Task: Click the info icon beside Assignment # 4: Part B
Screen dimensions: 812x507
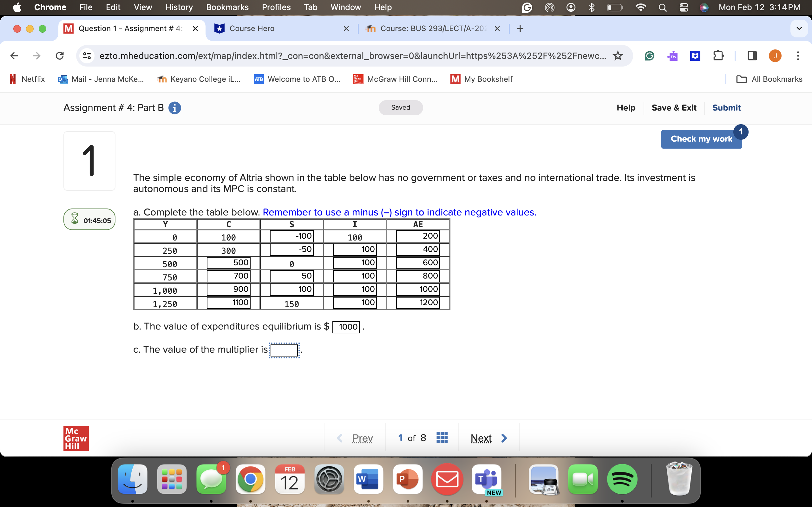Action: tap(174, 108)
